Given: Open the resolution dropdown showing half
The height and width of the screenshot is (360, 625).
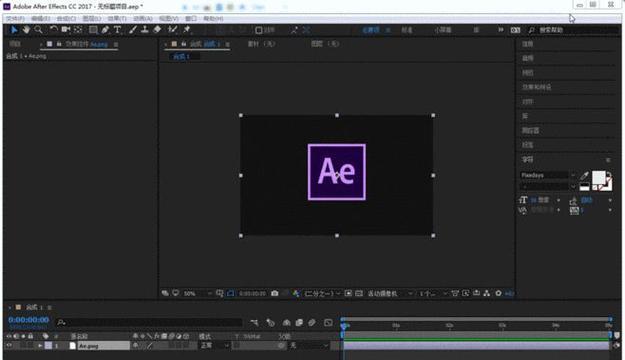Looking at the screenshot, I should (322, 293).
